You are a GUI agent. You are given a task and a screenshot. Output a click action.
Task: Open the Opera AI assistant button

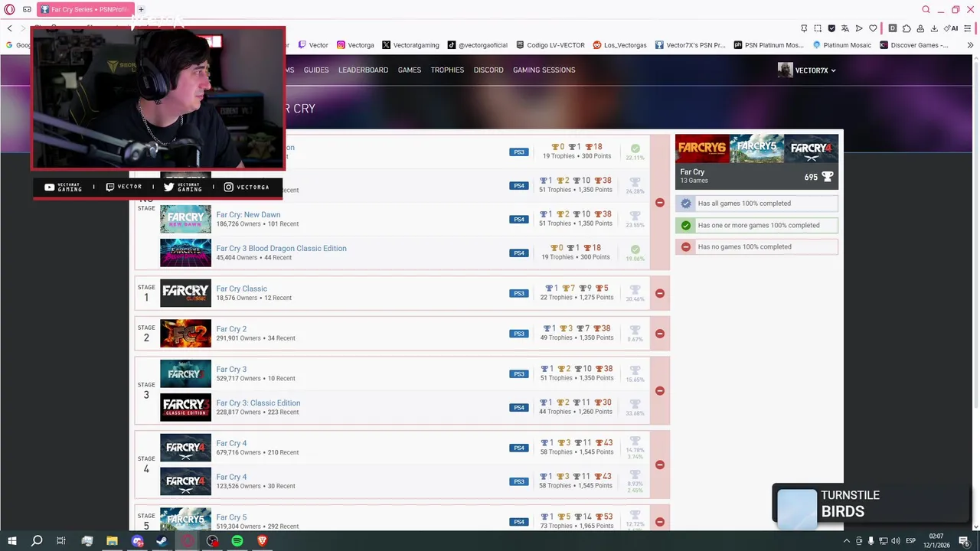[x=952, y=28]
